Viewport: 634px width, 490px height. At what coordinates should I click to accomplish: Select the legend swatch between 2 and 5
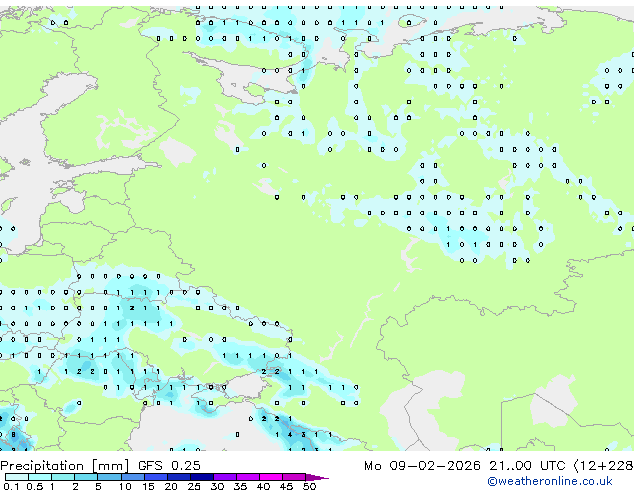pos(86,477)
